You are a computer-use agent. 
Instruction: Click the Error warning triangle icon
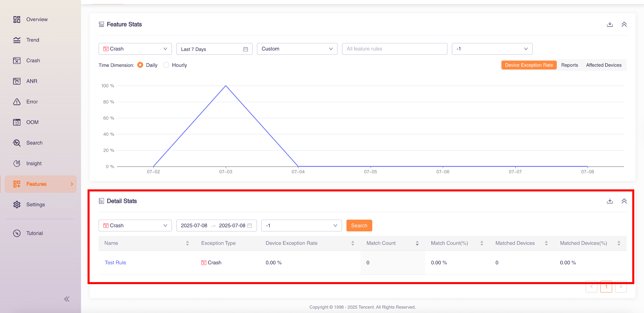click(17, 102)
